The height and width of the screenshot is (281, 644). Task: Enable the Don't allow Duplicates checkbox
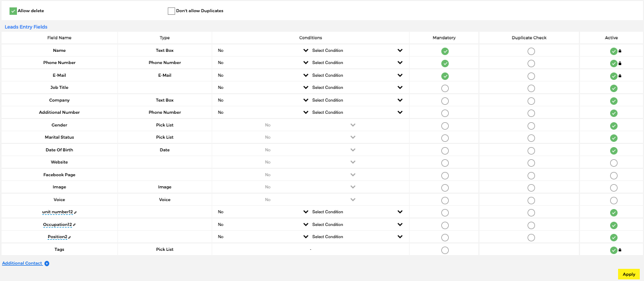coord(171,11)
